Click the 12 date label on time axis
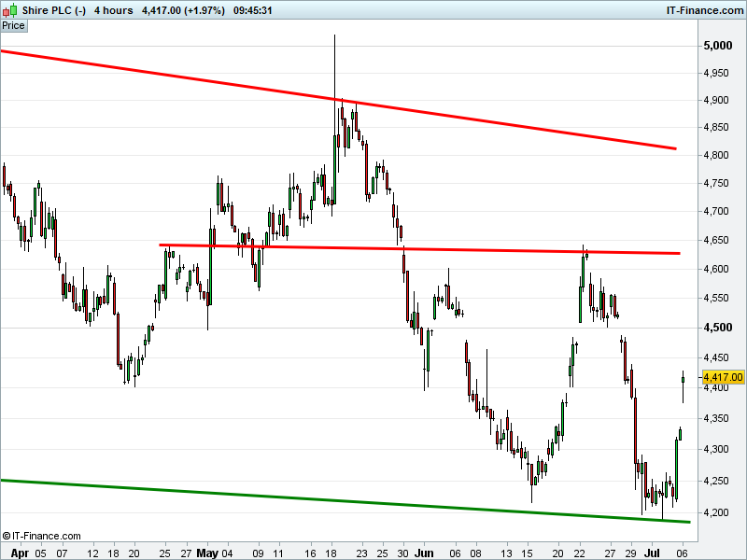The image size is (747, 560). (x=92, y=553)
